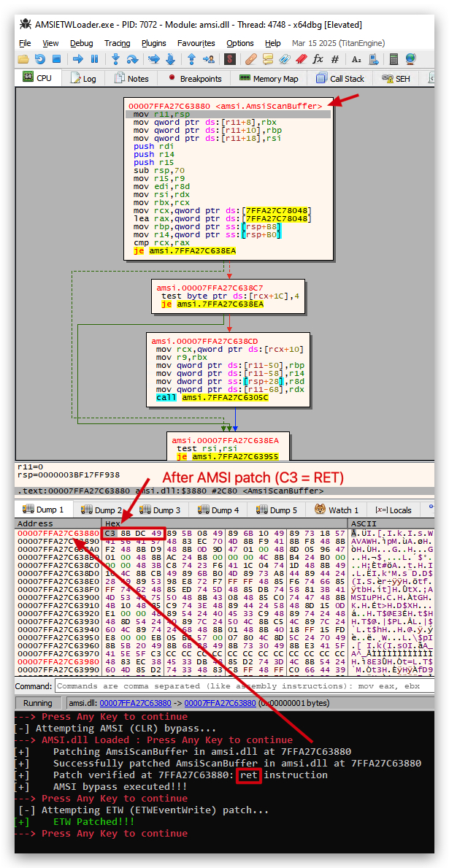The width and height of the screenshot is (449, 868).
Task: Open the Intermodular calls icon
Action: point(374,58)
